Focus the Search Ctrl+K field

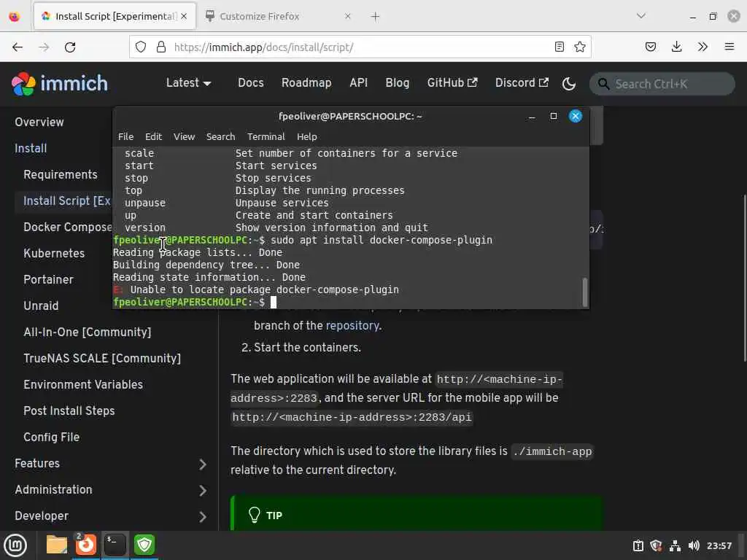click(662, 84)
